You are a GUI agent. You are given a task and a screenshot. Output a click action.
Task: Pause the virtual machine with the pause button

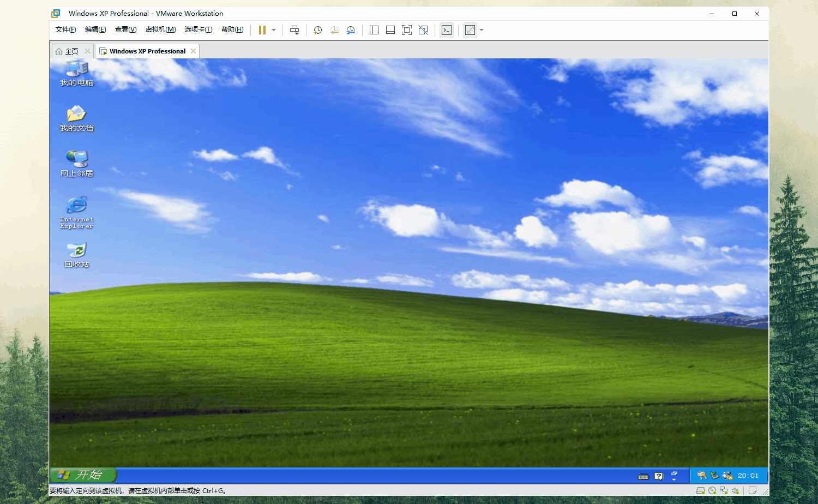pos(262,30)
